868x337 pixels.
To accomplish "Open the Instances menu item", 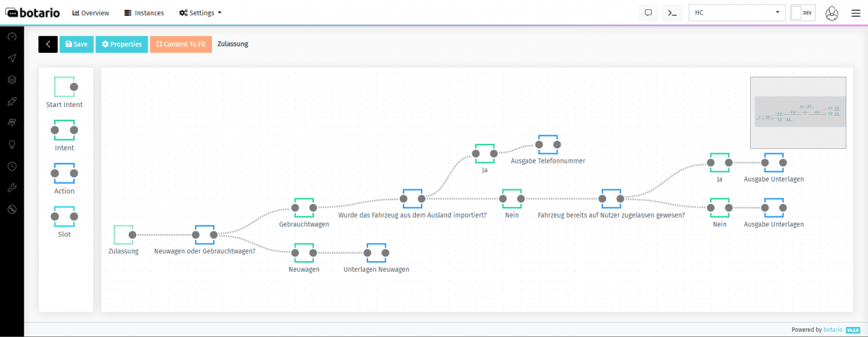I will click(x=144, y=13).
